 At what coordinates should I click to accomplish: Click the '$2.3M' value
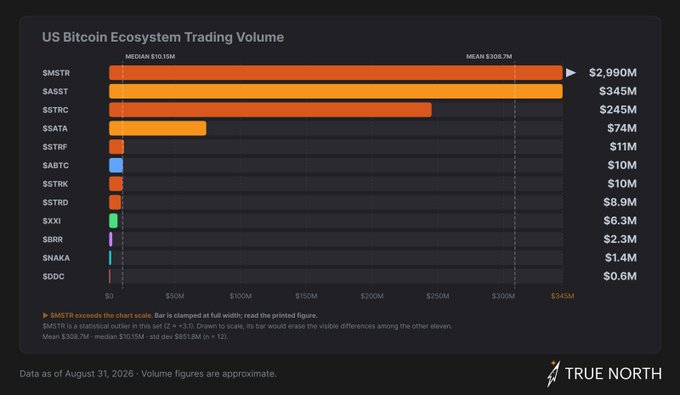click(620, 239)
